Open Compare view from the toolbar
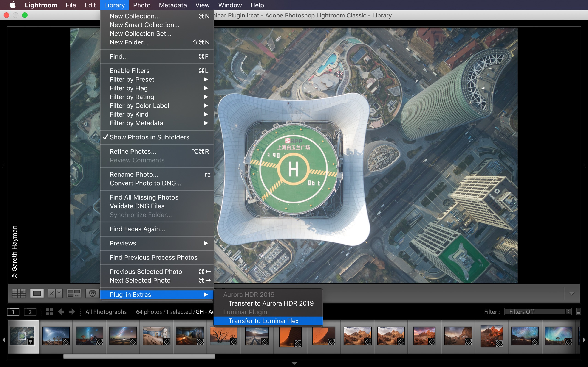The image size is (588, 367). click(x=55, y=293)
